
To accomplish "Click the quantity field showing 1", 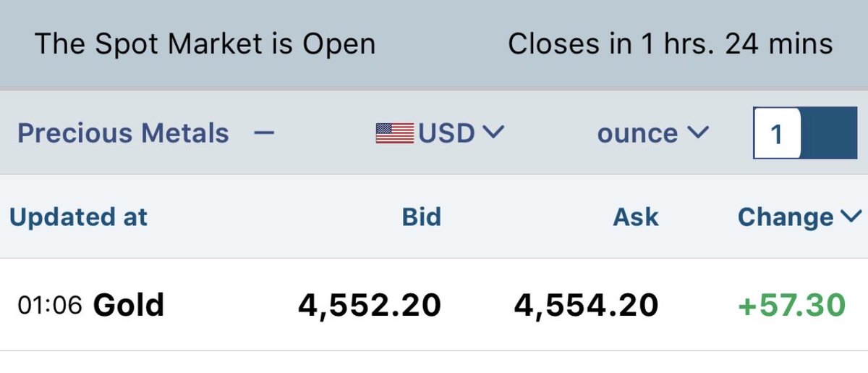I will click(777, 134).
